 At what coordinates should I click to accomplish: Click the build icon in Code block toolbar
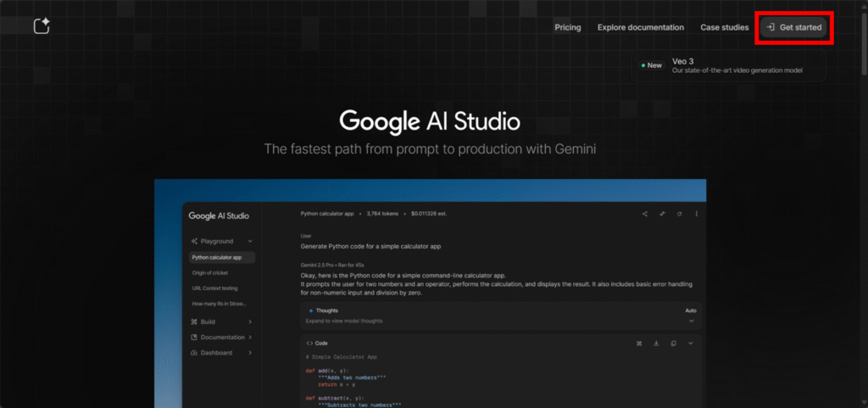point(639,344)
